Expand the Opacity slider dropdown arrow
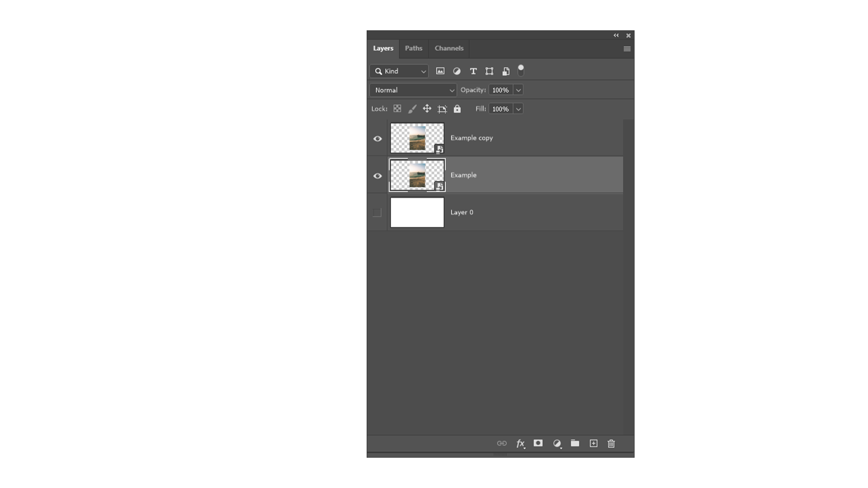868x488 pixels. pyautogui.click(x=519, y=90)
